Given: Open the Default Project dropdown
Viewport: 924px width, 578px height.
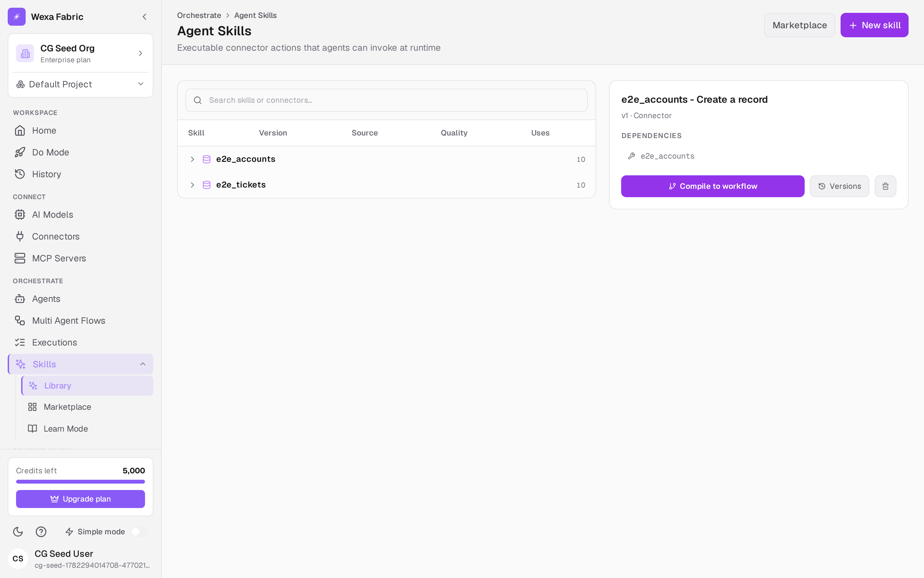Looking at the screenshot, I should [81, 84].
